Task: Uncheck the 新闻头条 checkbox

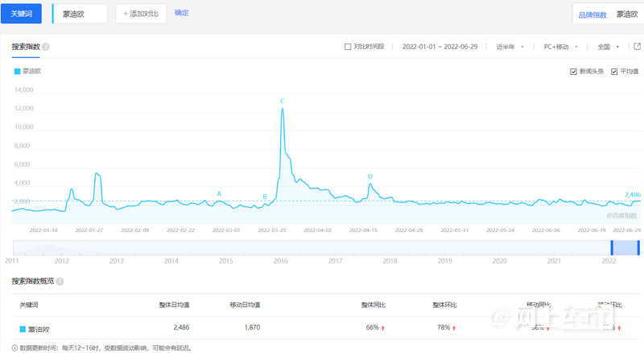Action: [x=573, y=72]
